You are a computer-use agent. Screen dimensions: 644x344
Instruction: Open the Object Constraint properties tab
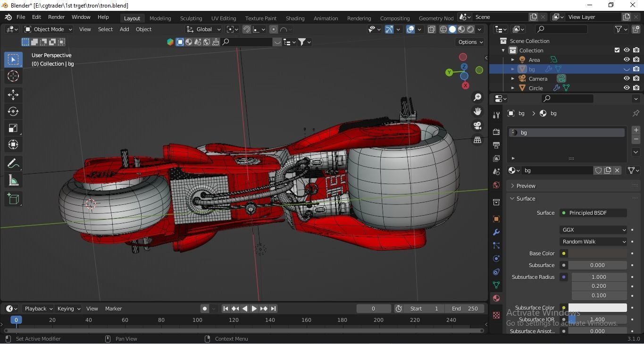pos(496,272)
